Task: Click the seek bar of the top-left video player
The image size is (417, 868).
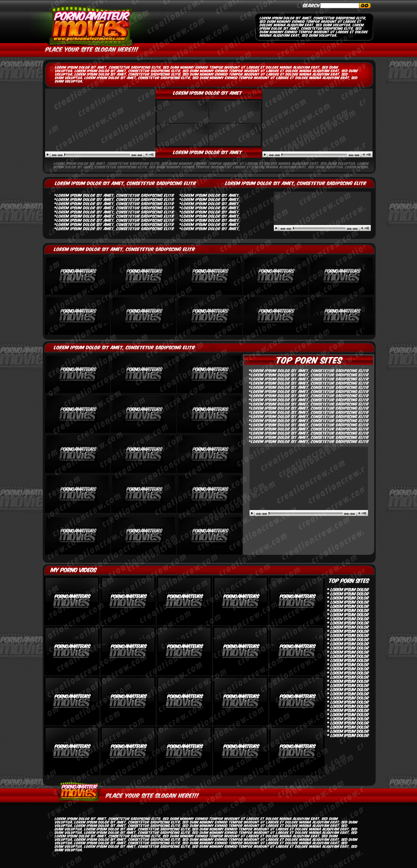Action: (x=97, y=155)
